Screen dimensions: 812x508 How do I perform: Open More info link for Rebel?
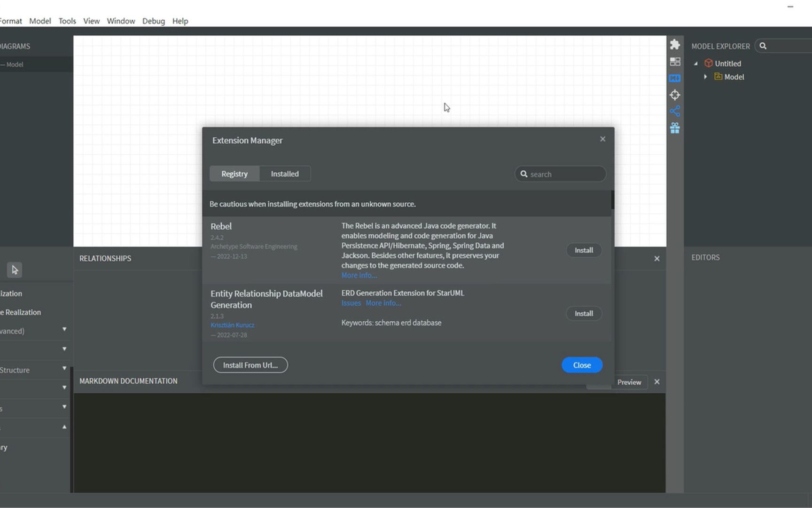(x=359, y=275)
